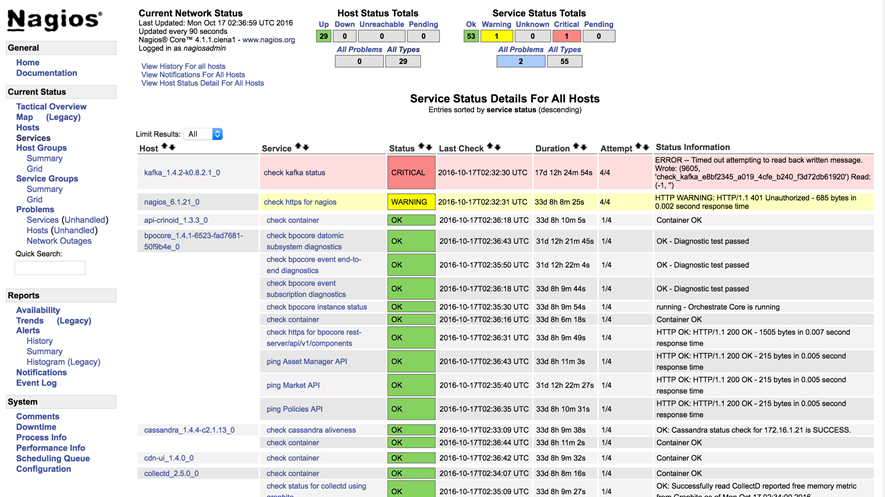Open check https for nagios service

pyautogui.click(x=300, y=202)
